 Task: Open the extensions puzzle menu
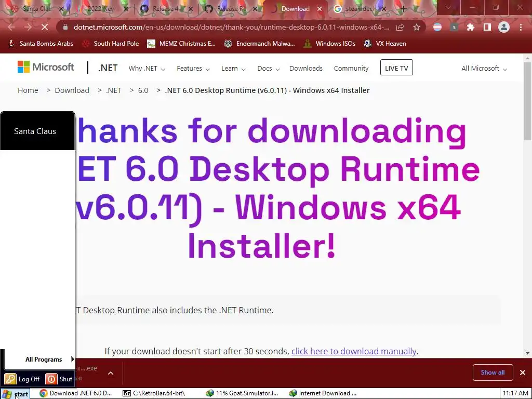pos(471,27)
